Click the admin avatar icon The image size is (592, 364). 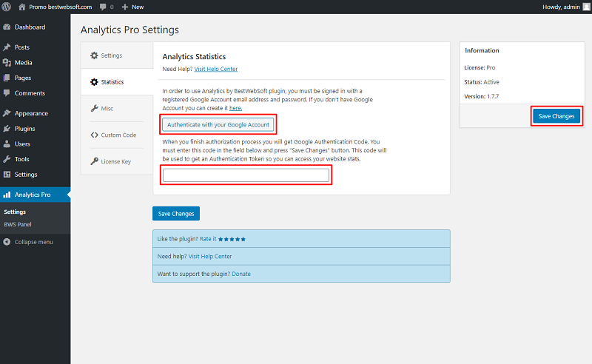(x=586, y=7)
